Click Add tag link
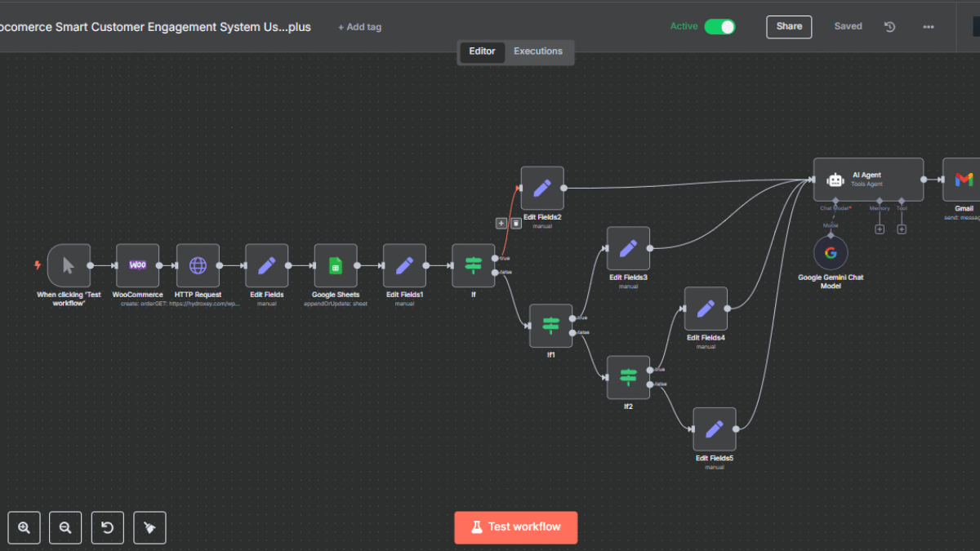 point(360,27)
